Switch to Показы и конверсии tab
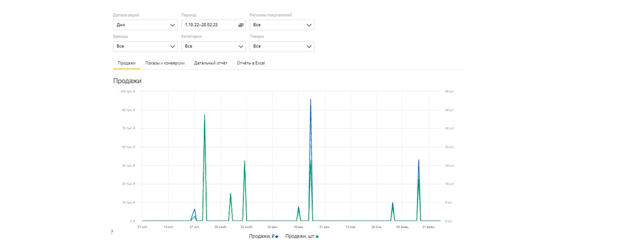 165,63
